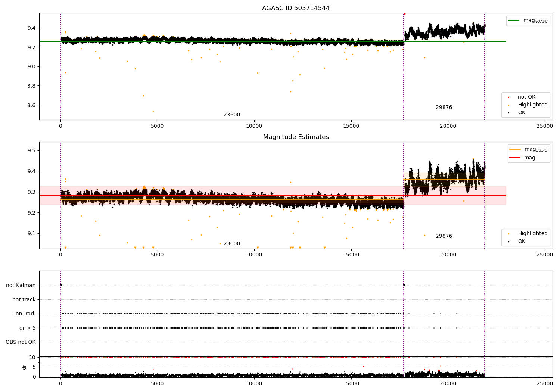The width and height of the screenshot is (560, 392).
Task: Select the 23600 observation label in top plot
Action: coord(232,115)
